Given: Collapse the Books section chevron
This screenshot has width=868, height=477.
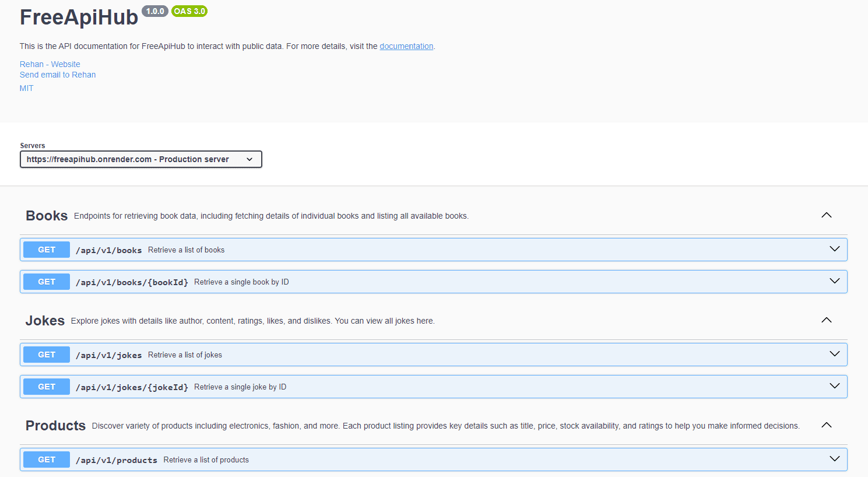Looking at the screenshot, I should click(827, 215).
